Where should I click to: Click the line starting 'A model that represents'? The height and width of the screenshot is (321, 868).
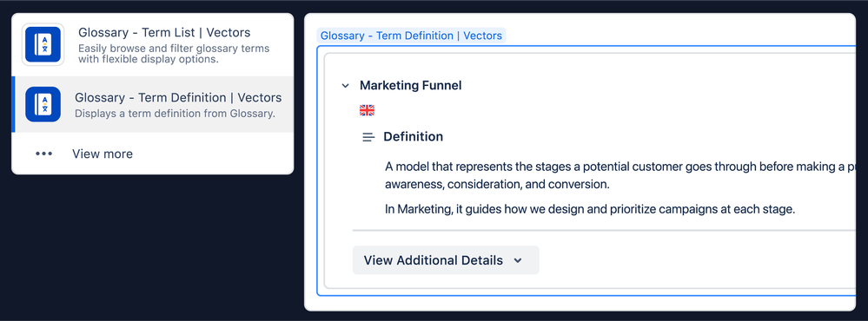click(620, 167)
